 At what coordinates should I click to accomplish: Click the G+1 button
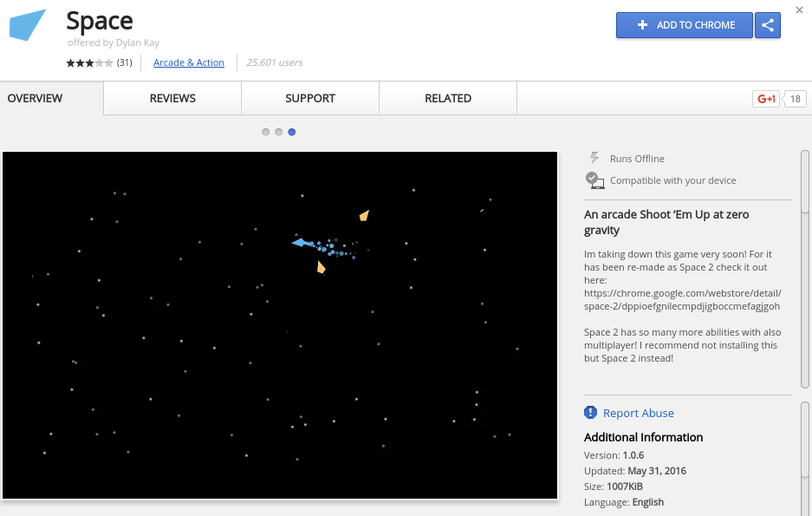click(766, 99)
